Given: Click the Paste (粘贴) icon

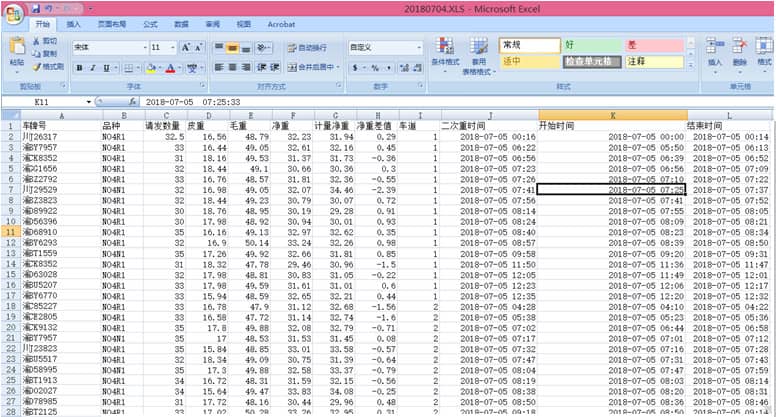Looking at the screenshot, I should click(x=17, y=50).
